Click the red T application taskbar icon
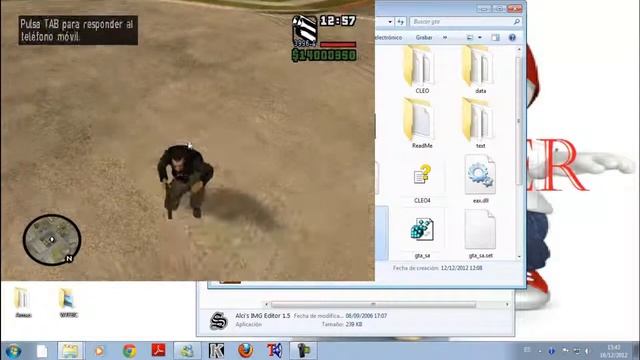 pyautogui.click(x=275, y=351)
